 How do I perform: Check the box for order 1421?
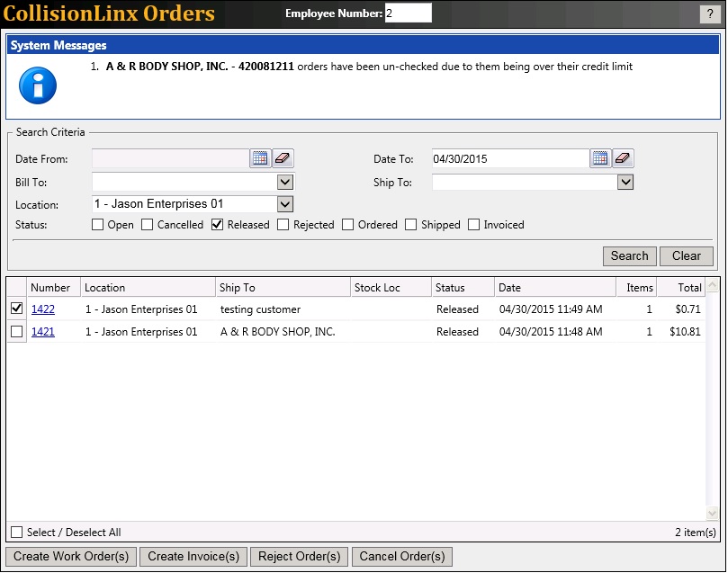click(x=16, y=332)
